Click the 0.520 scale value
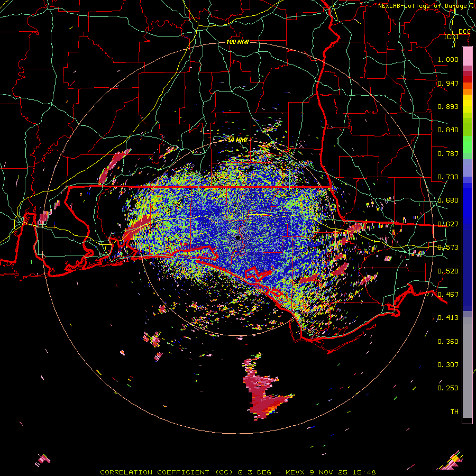The height and width of the screenshot is (476, 476). tap(448, 271)
